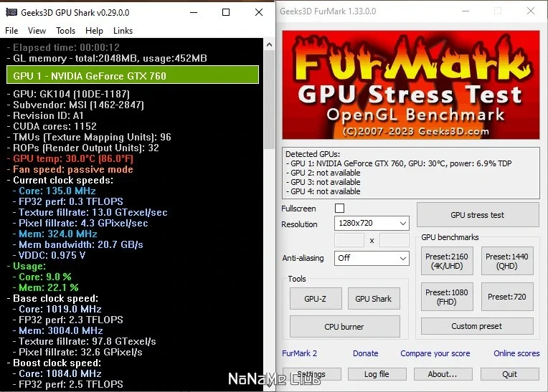Screen dimensions: 548x392
Task: Open the Tools menu in GPU Shark
Action: [x=66, y=31]
